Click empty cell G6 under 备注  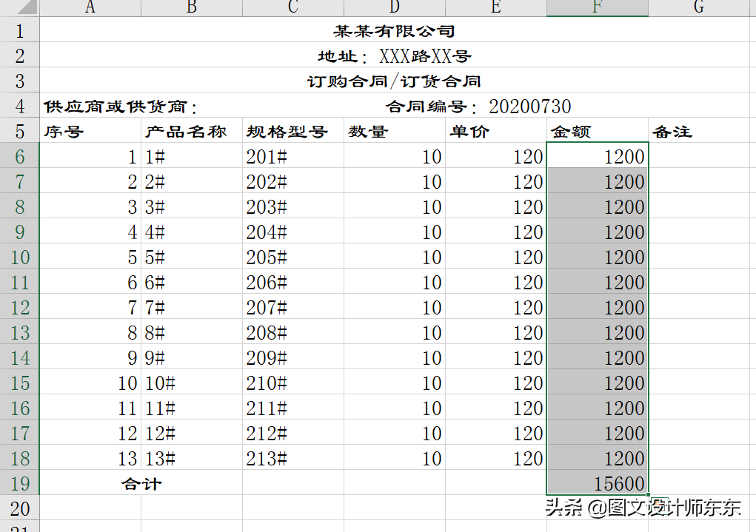(x=699, y=156)
